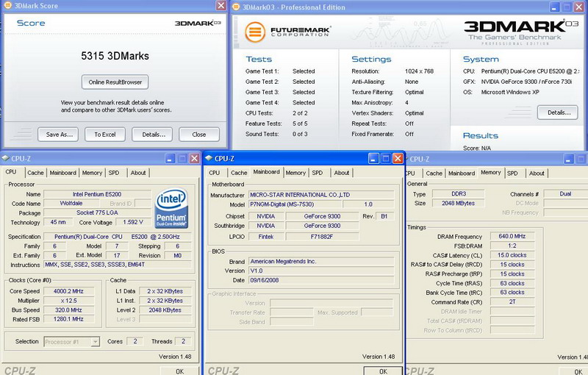Select Mainboard tab in left CPU-Z window
This screenshot has height=375, width=588.
[x=63, y=173]
